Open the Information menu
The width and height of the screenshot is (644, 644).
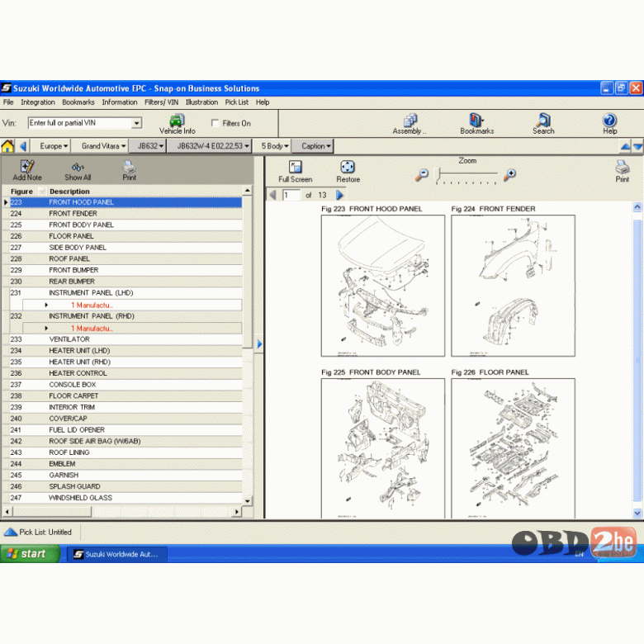(x=120, y=102)
